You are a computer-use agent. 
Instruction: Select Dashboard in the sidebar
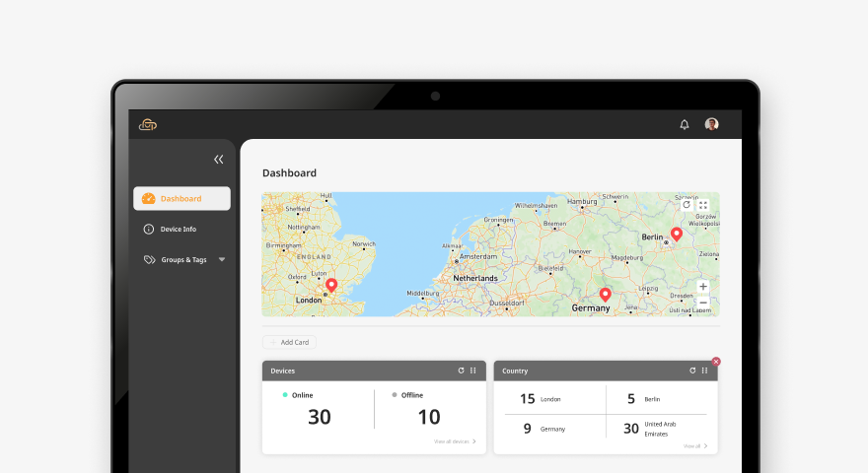pos(181,198)
